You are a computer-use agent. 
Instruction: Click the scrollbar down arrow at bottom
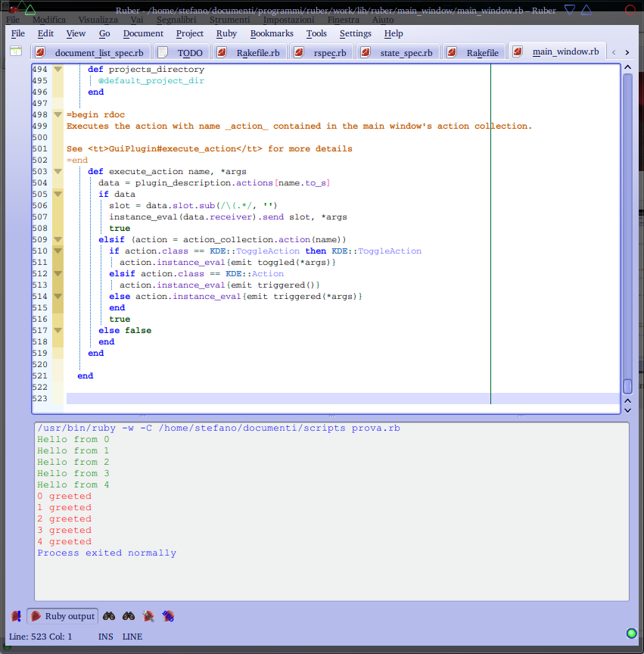click(628, 410)
